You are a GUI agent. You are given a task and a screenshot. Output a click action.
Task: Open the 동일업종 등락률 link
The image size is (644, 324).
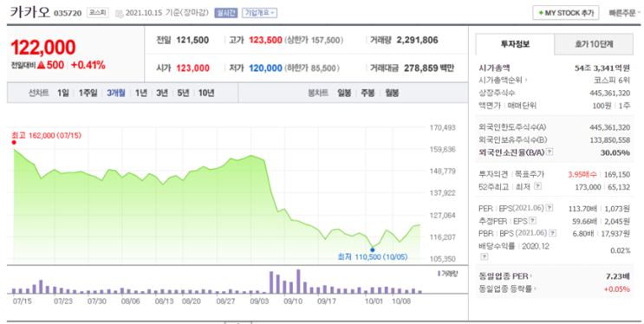508,289
